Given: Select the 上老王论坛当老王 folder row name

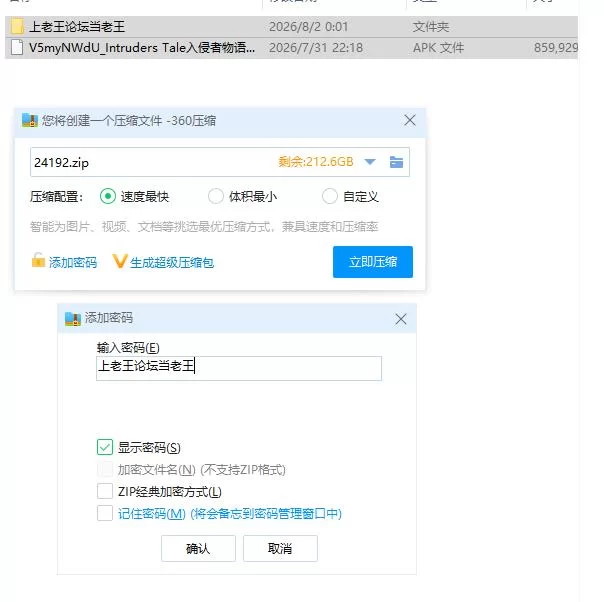Looking at the screenshot, I should click(x=77, y=27).
